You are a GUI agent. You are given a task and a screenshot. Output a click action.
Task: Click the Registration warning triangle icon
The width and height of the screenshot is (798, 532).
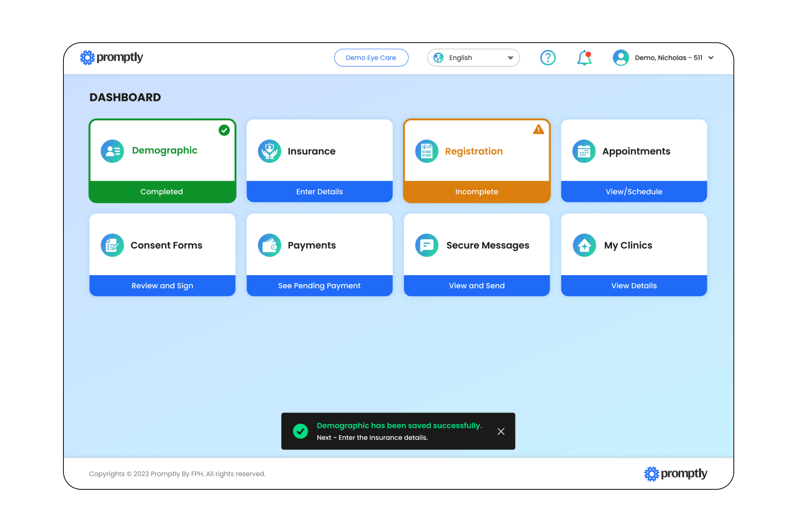538,130
